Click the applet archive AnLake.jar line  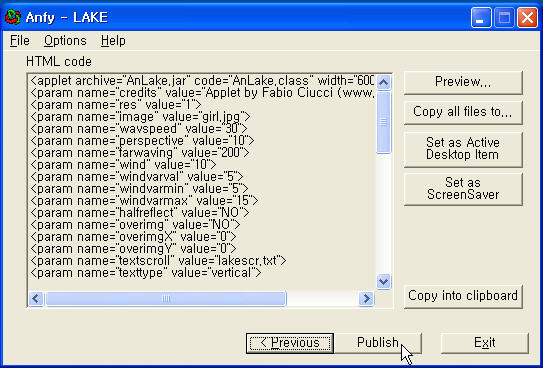click(x=202, y=81)
